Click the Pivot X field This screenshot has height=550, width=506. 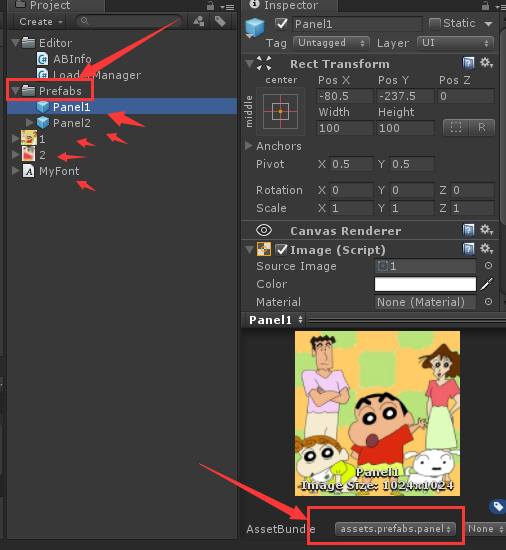point(351,164)
